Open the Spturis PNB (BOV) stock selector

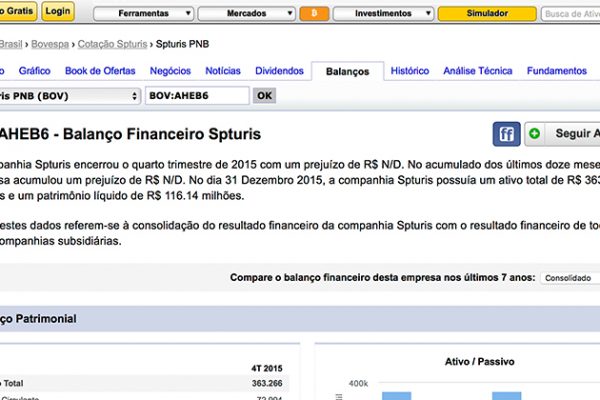point(68,95)
